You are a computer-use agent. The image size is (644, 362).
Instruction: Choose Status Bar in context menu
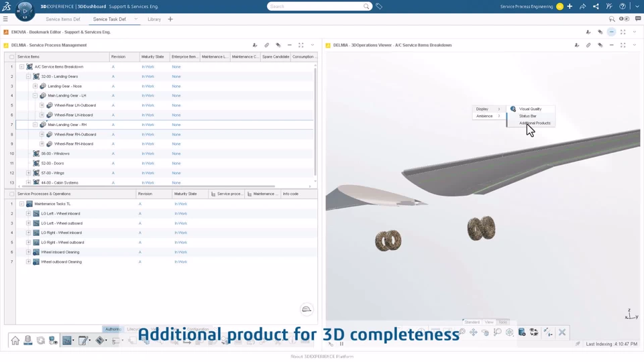pos(528,116)
